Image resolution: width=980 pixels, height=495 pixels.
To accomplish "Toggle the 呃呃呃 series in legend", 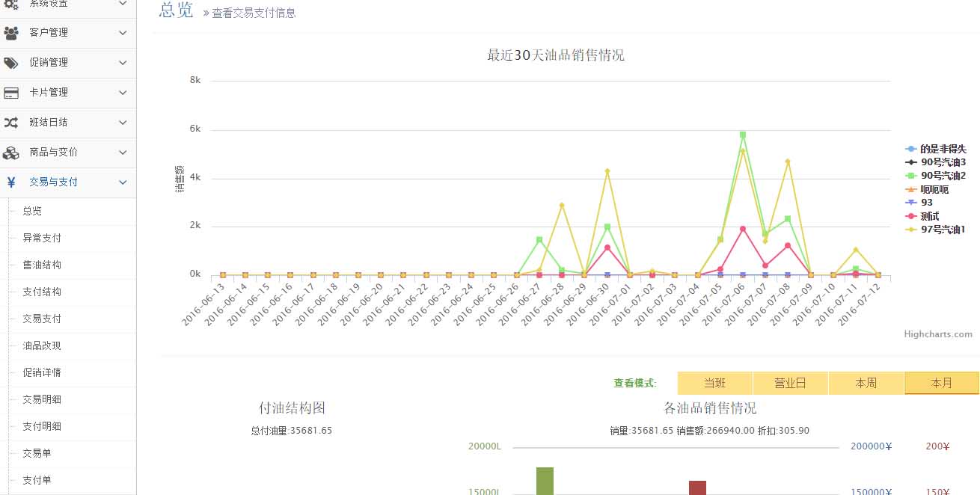I will [x=927, y=189].
